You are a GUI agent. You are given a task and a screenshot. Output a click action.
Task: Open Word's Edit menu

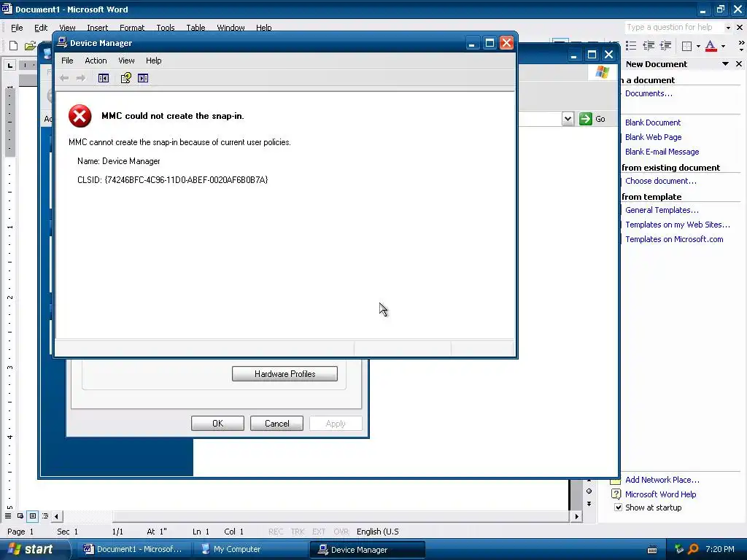41,28
